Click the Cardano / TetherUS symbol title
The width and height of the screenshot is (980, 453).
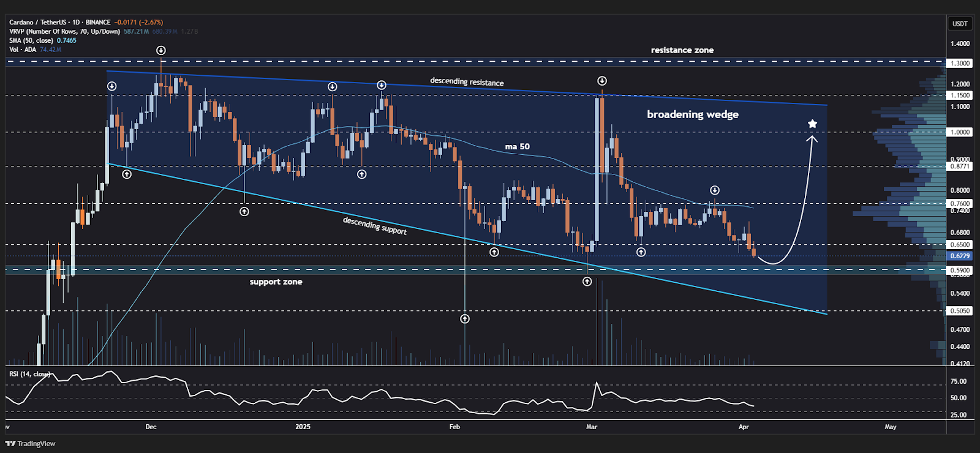click(x=60, y=22)
